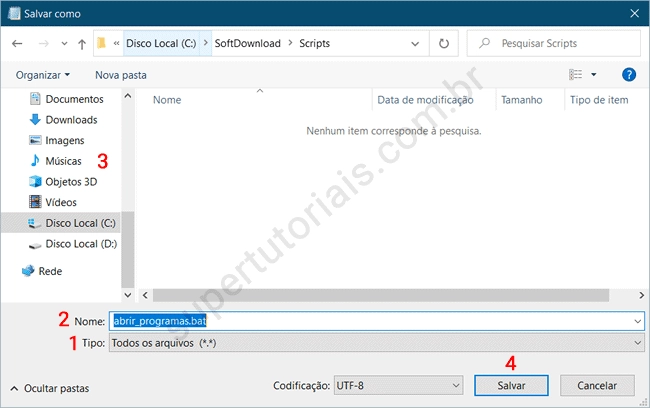Select Músicas folder in sidebar
Screen dimensions: 650x408
(63, 161)
